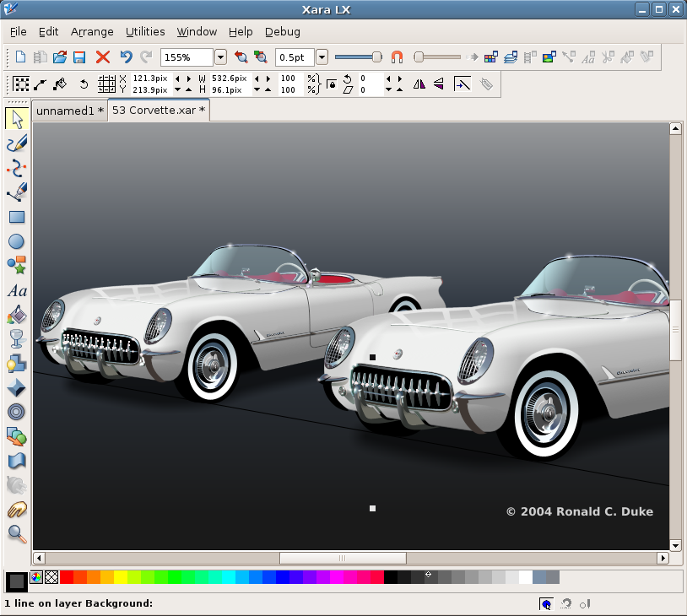Click the line width slider handle
Image resolution: width=687 pixels, height=616 pixels.
[376, 57]
